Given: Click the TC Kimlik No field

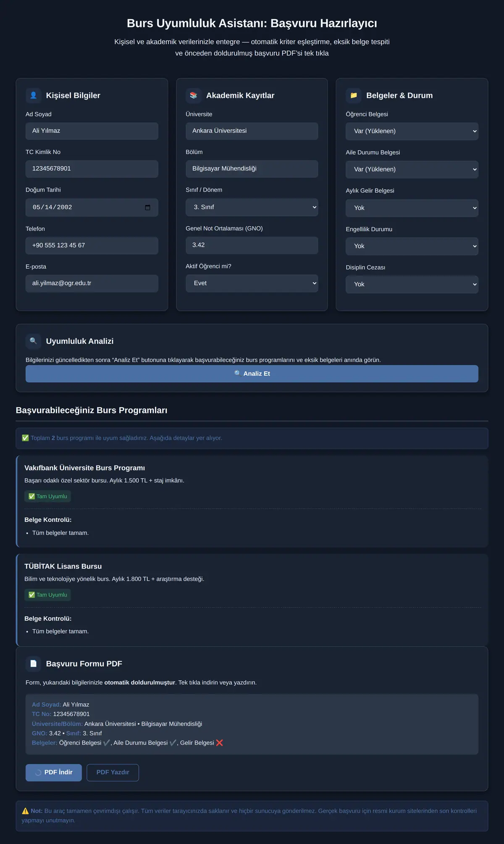Looking at the screenshot, I should pyautogui.click(x=92, y=169).
